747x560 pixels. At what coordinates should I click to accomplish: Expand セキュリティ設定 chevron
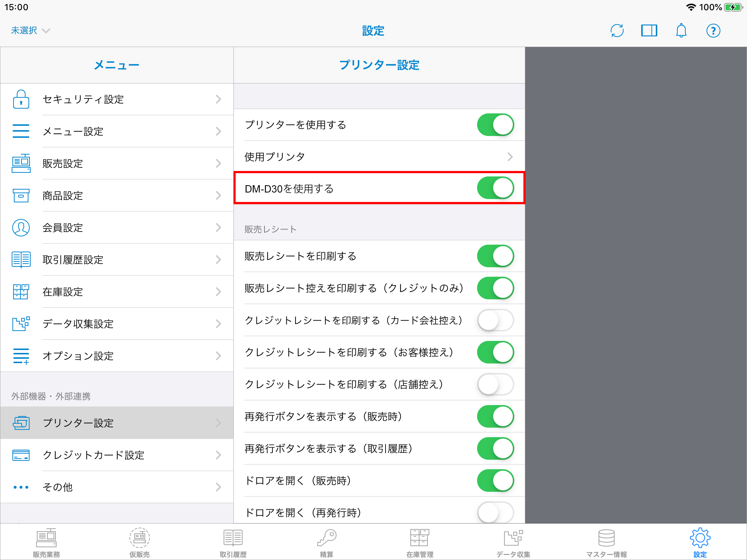pos(218,99)
